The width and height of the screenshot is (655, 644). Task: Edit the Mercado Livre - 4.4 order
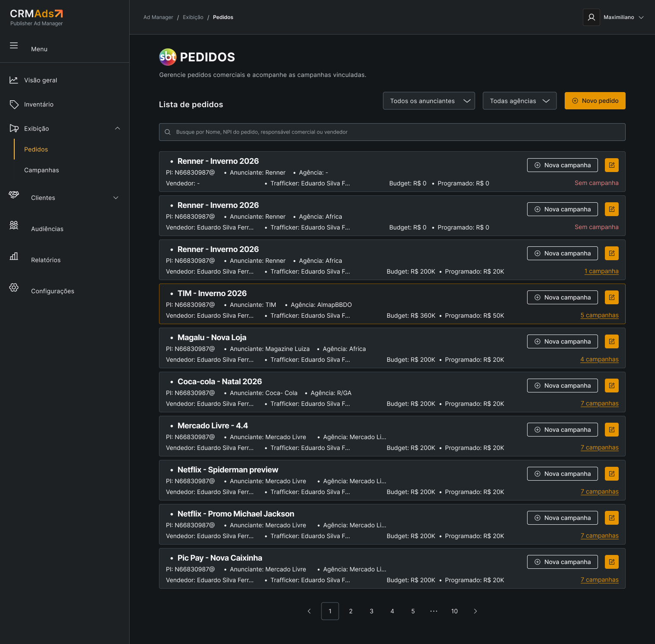tap(612, 430)
